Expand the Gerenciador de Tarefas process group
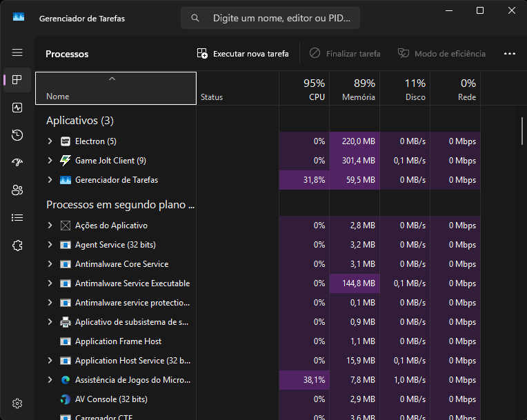The height and width of the screenshot is (420, 527). pyautogui.click(x=50, y=180)
